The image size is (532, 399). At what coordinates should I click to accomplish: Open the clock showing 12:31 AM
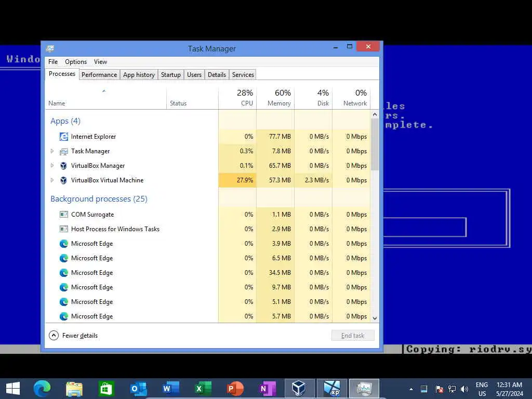(509, 389)
